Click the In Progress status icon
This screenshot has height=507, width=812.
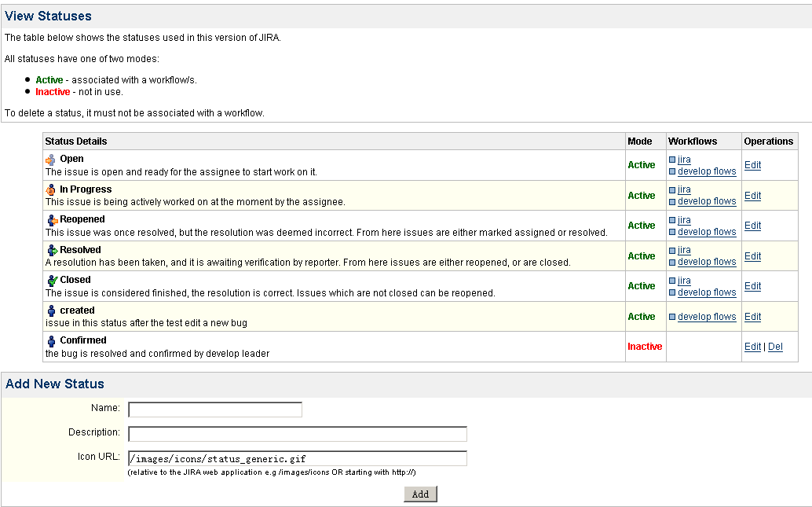[x=51, y=190]
